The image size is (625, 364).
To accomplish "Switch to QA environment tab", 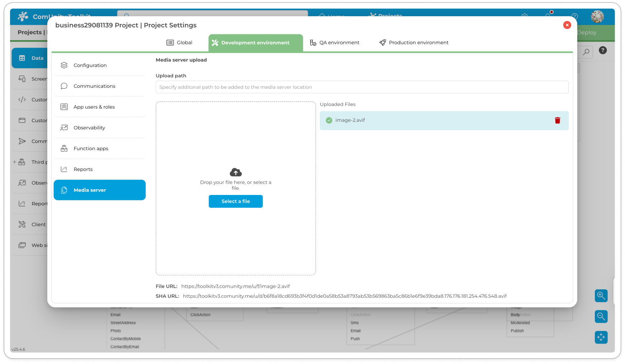I will pos(335,43).
